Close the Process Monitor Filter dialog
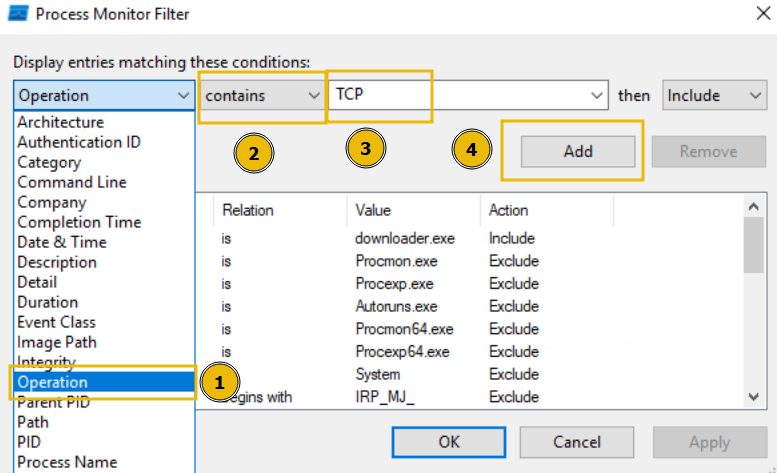This screenshot has width=777, height=473. 751,15
